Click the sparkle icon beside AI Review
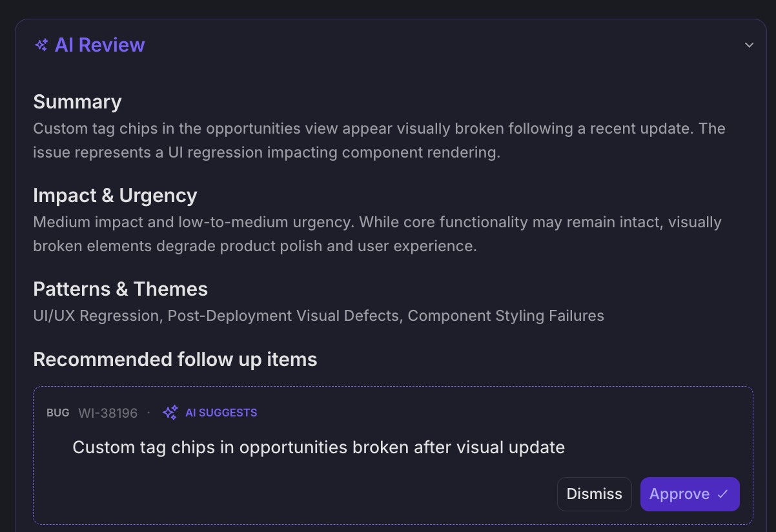This screenshot has height=532, width=776. coord(41,45)
